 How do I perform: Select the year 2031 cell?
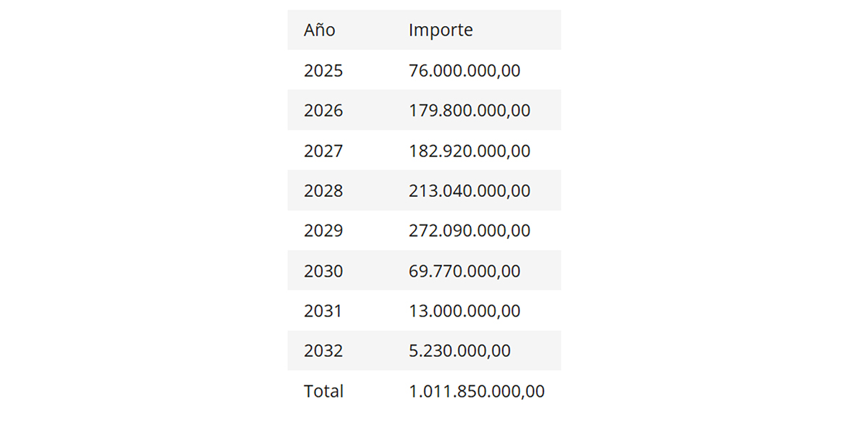(x=323, y=311)
